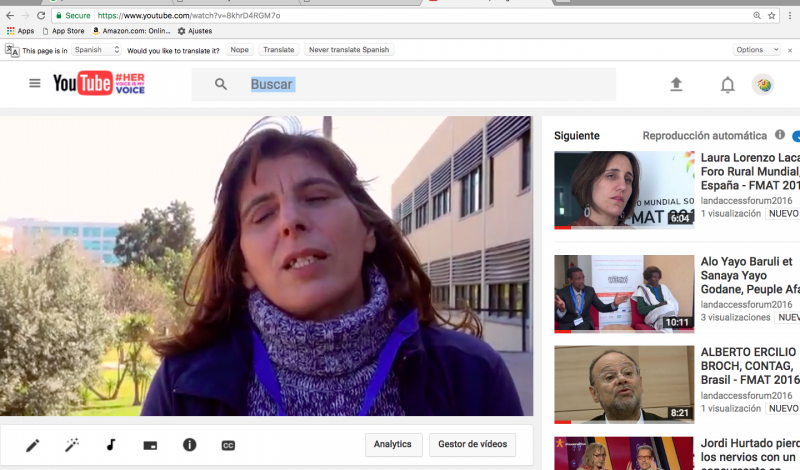Open the music note audio tool
Viewport: 800px width, 470px height.
(111, 445)
